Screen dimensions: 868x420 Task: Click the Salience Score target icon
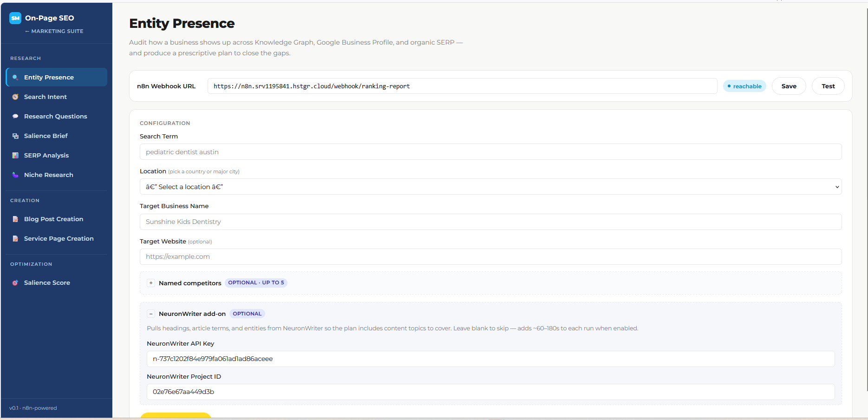[x=15, y=283]
